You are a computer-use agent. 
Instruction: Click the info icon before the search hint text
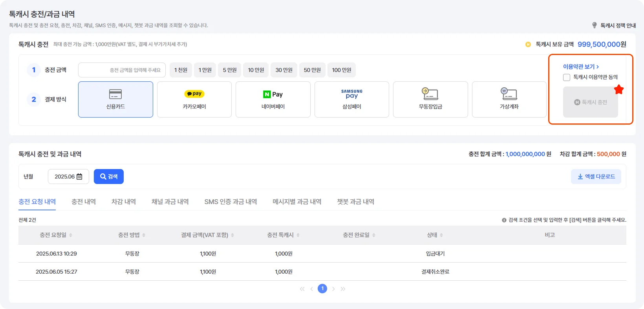(x=504, y=220)
